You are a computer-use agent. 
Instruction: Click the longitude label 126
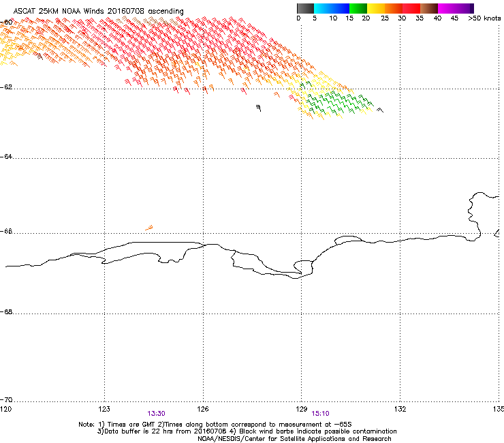[203, 409]
